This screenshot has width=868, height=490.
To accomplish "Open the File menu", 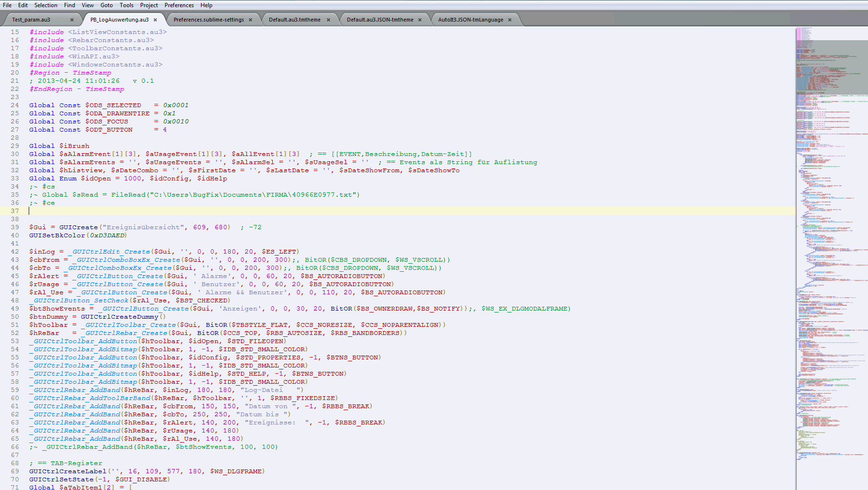I will pos(7,5).
